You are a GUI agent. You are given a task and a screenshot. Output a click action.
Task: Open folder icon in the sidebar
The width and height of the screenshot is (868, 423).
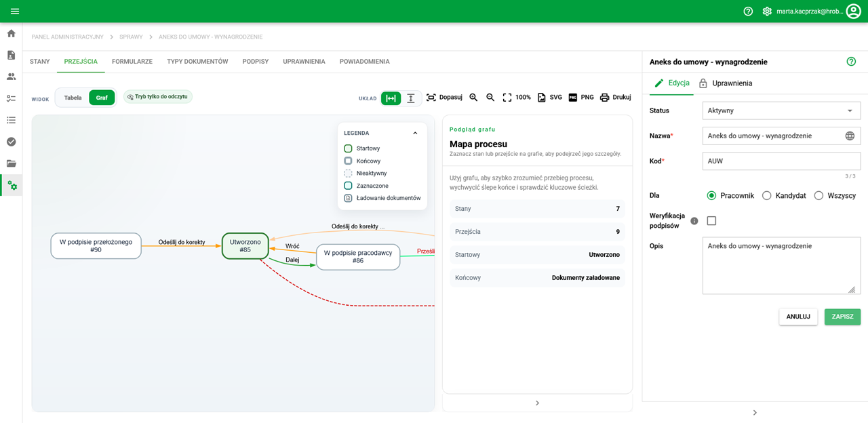(x=11, y=163)
